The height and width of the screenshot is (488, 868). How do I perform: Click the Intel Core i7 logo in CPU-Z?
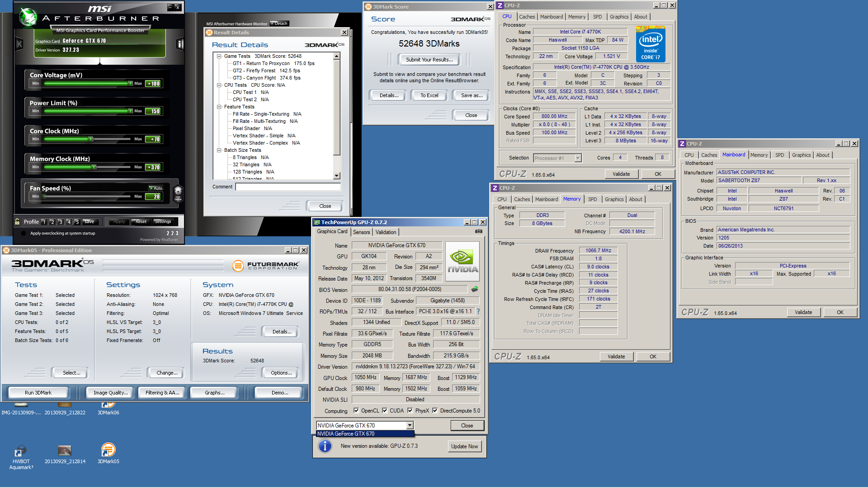(651, 44)
